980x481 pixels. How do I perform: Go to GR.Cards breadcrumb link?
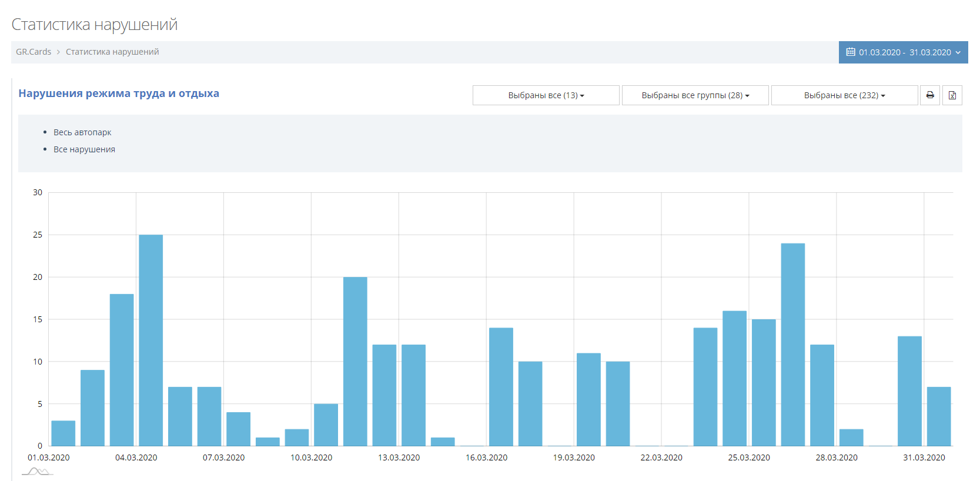(34, 52)
